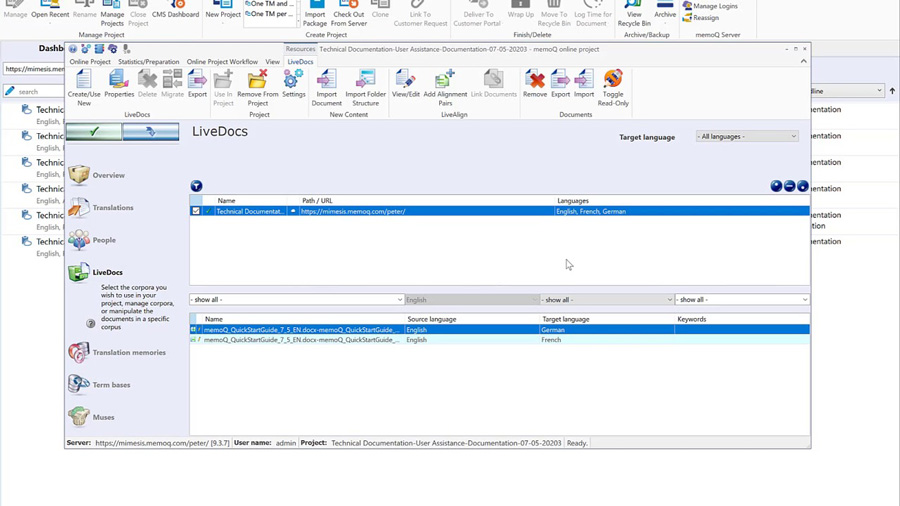900x506 pixels.
Task: Click Import in the Documents group
Action: pyautogui.click(x=584, y=84)
